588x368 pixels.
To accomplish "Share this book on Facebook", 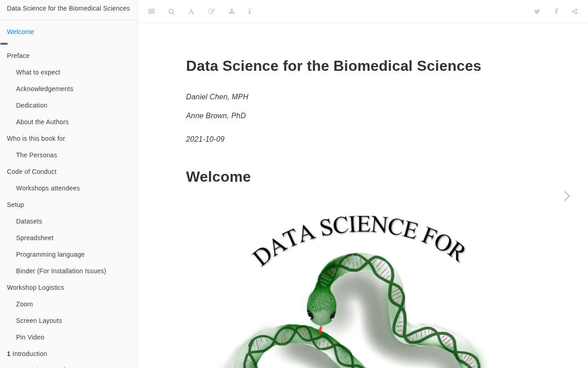I will (x=556, y=11).
